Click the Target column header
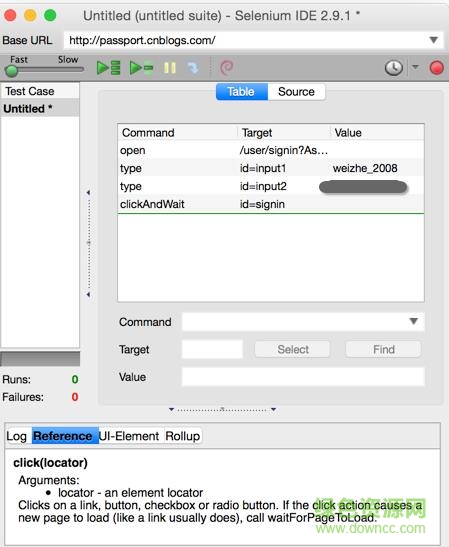Viewport: 449px width, 547px height. [x=284, y=133]
